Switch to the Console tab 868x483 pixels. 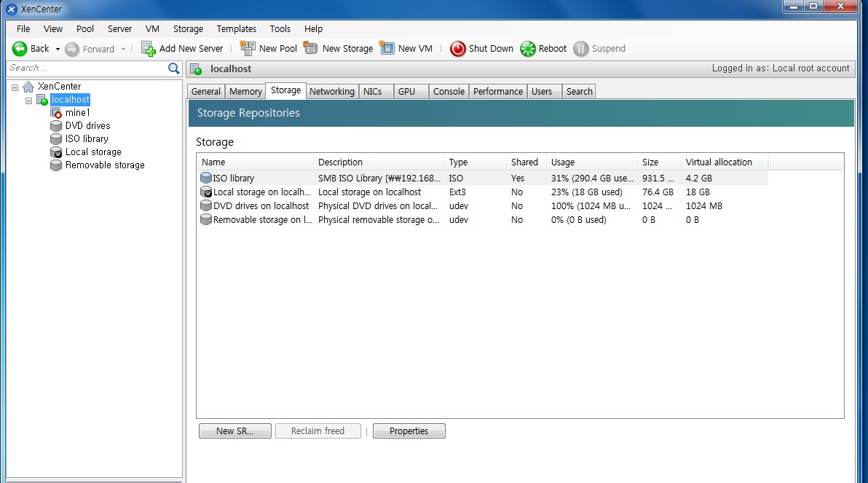click(x=449, y=91)
